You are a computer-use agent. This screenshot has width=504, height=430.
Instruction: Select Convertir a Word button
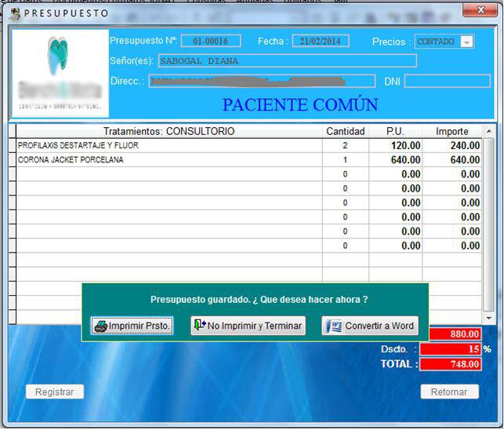[370, 326]
